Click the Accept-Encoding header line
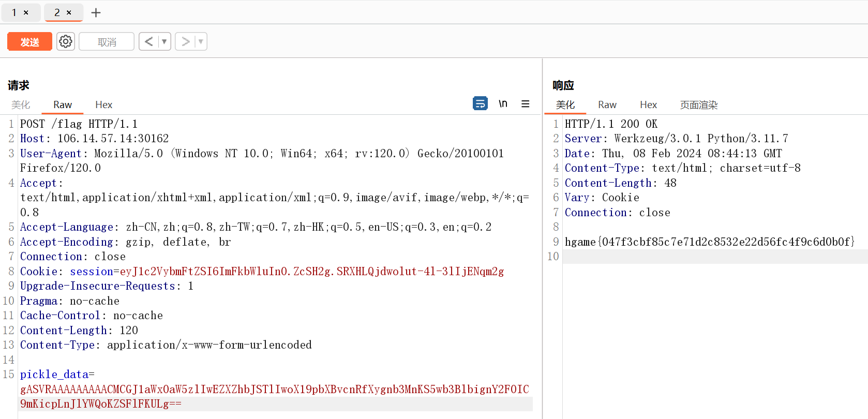 (x=125, y=242)
